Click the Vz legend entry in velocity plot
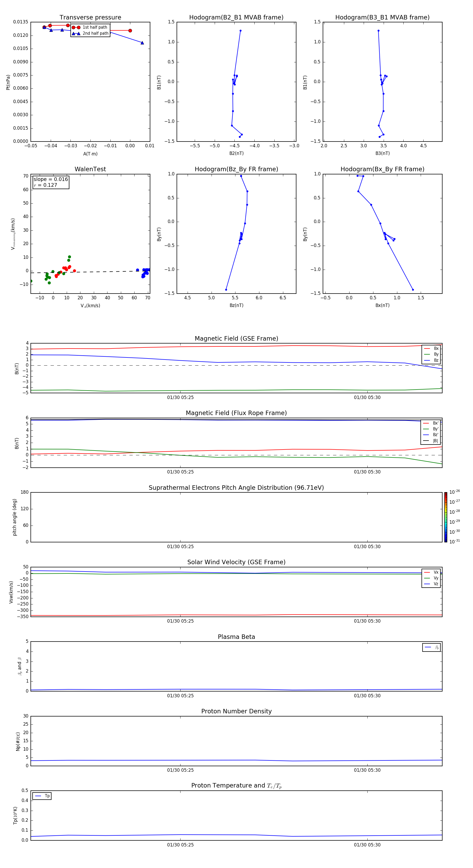The width and height of the screenshot is (473, 868). click(x=431, y=584)
